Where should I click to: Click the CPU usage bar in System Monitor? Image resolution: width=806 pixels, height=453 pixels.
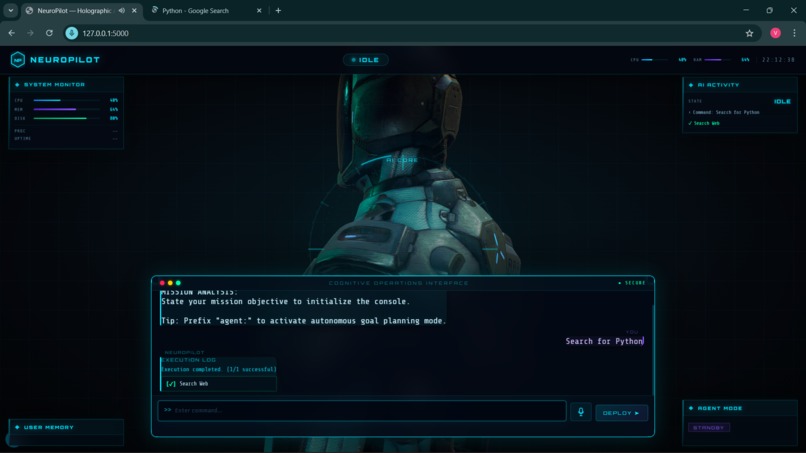[x=67, y=100]
